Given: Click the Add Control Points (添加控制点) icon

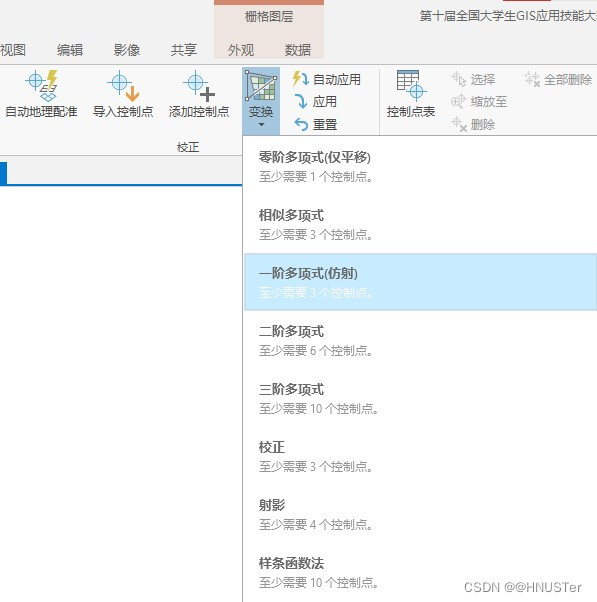Looking at the screenshot, I should click(x=199, y=86).
